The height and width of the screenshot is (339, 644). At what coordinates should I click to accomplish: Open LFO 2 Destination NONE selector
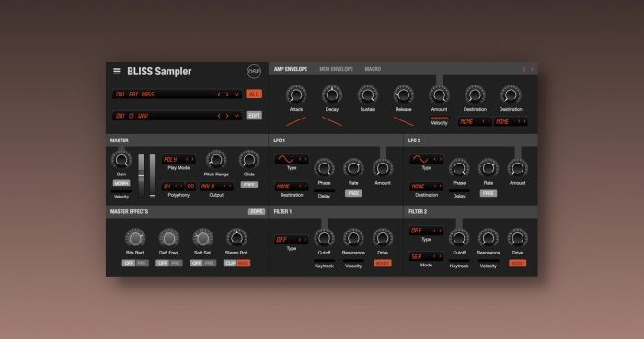pos(426,186)
